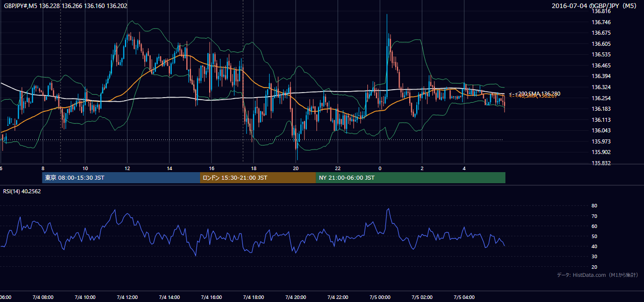Click hour tick 20 under price chart
This screenshot has width=644, height=302.
[x=296, y=168]
